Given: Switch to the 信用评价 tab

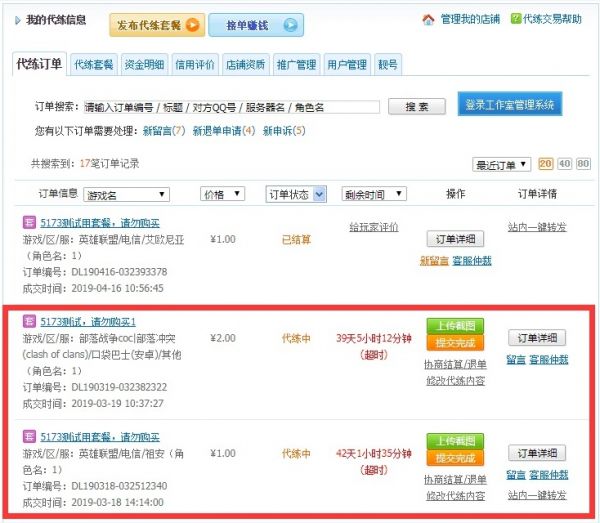Looking at the screenshot, I should [x=195, y=65].
